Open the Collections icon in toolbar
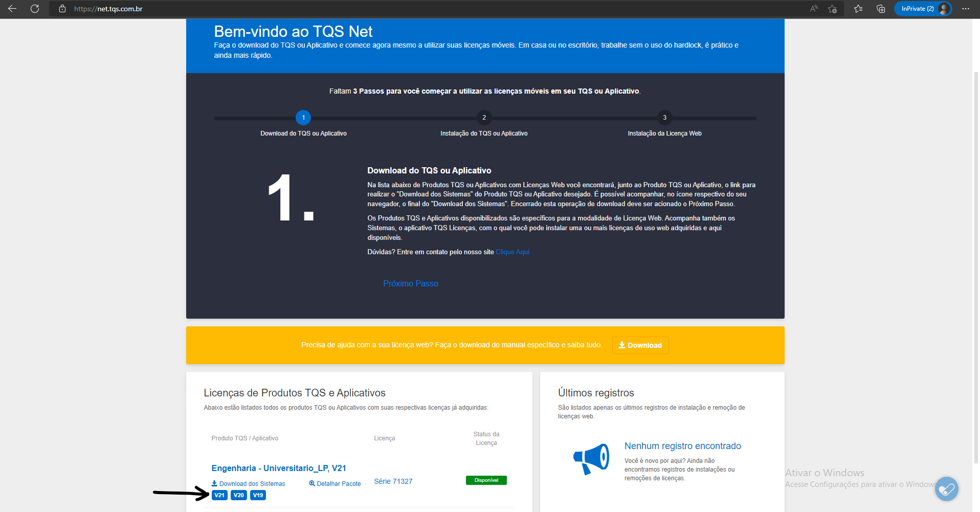Viewport: 980px width, 512px height. tap(881, 9)
